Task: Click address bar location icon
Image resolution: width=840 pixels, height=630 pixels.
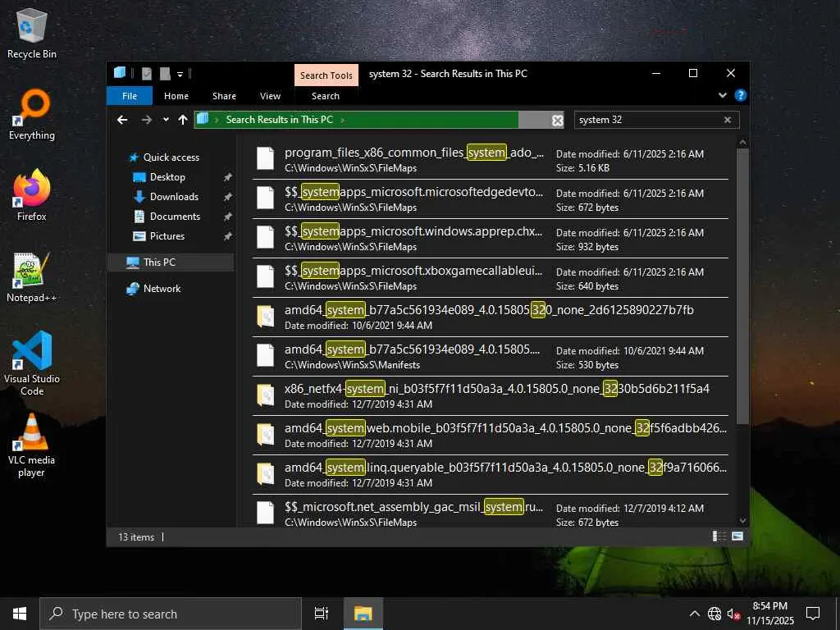Action: 203,119
